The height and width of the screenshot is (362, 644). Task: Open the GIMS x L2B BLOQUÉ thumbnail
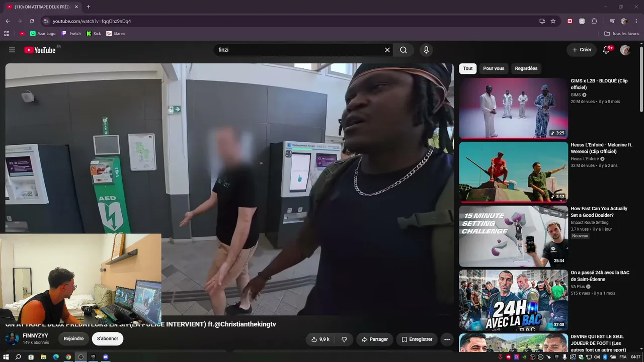514,108
